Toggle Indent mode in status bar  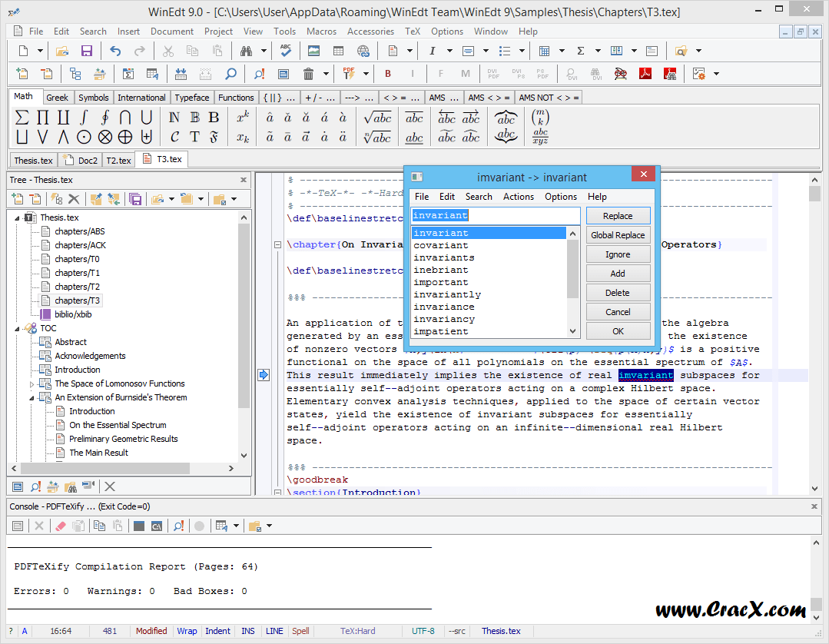click(x=218, y=631)
